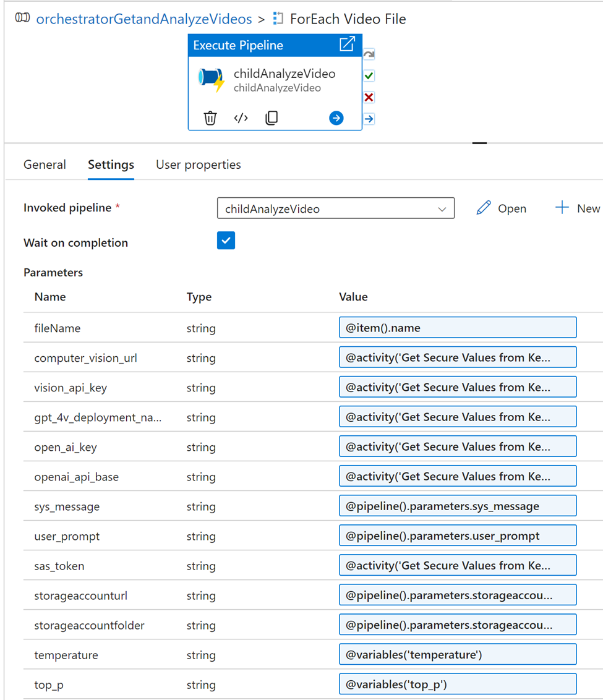Image resolution: width=603 pixels, height=700 pixels.
Task: Click the Name column header
Action: [x=50, y=297]
